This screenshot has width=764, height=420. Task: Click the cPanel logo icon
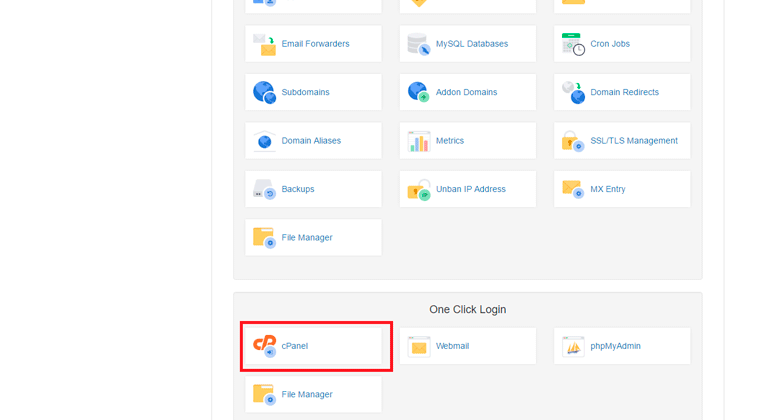click(265, 346)
